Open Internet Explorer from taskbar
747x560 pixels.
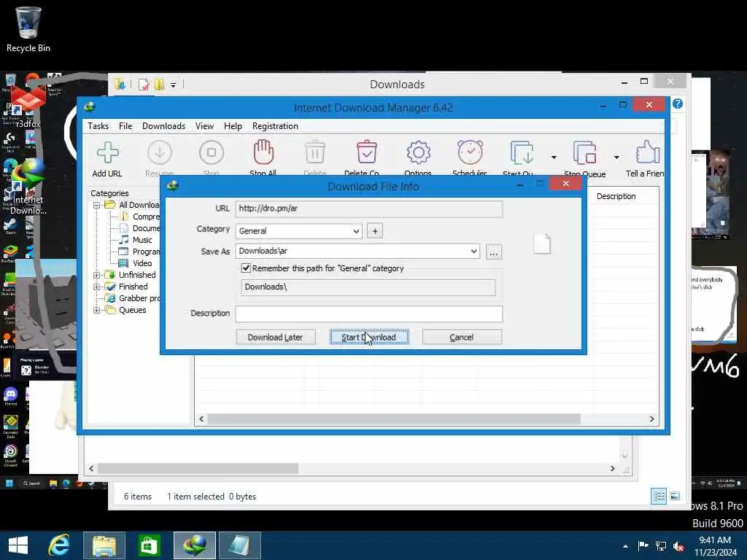(60, 545)
